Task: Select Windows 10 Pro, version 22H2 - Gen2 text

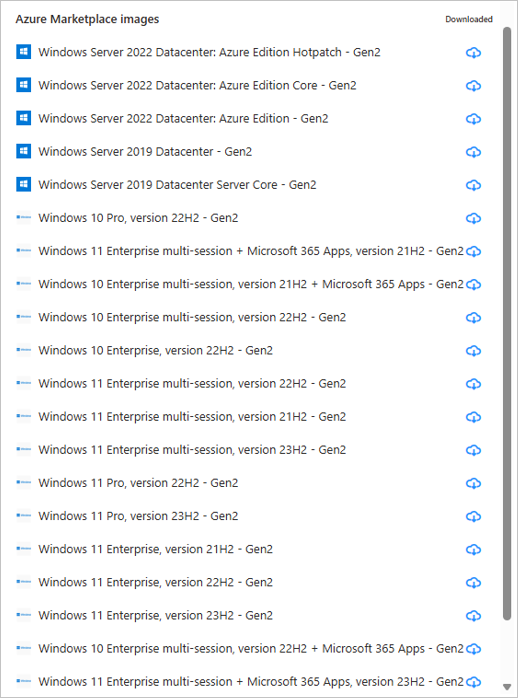Action: pyautogui.click(x=138, y=218)
